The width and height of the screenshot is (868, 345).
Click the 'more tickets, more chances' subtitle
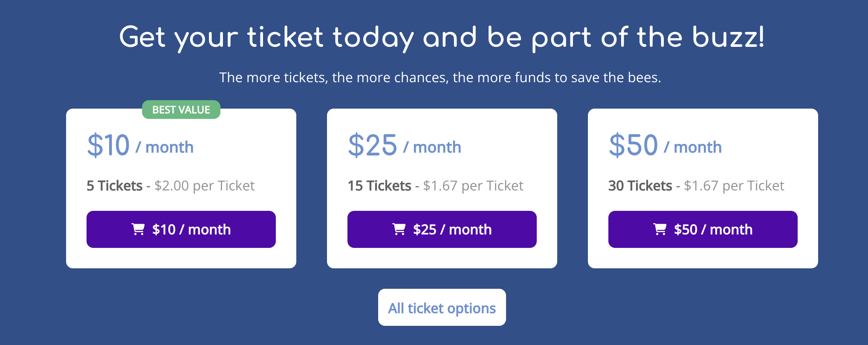coord(440,78)
